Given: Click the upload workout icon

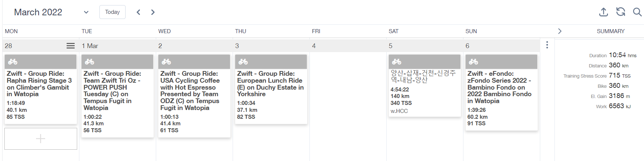Looking at the screenshot, I should click(x=604, y=12).
